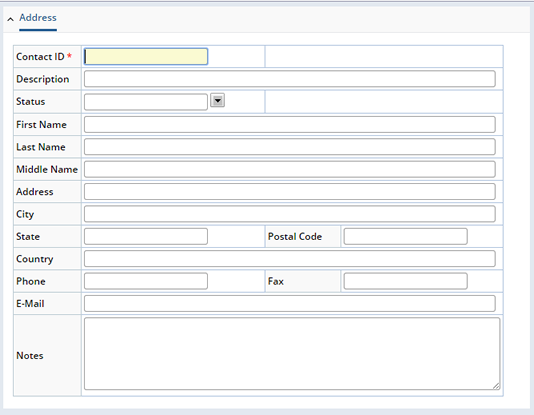Focus the Phone number field

tap(146, 281)
